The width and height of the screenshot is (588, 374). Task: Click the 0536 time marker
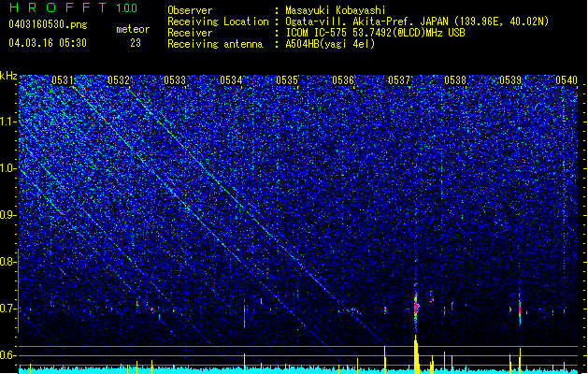pos(343,80)
